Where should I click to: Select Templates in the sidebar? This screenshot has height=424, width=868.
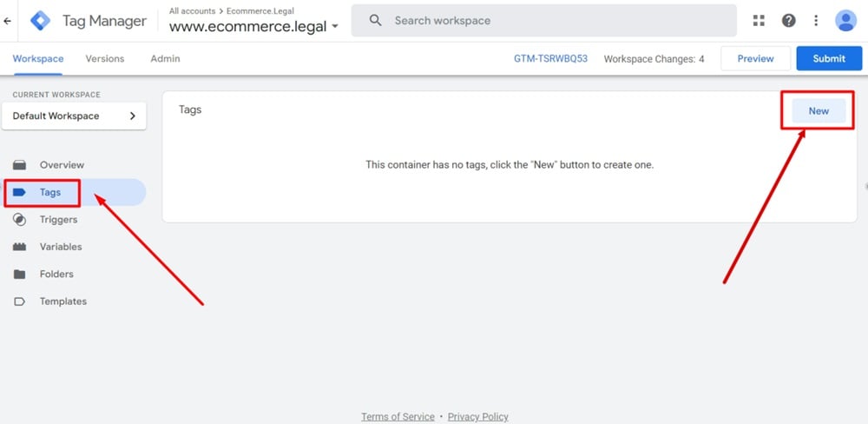(63, 301)
